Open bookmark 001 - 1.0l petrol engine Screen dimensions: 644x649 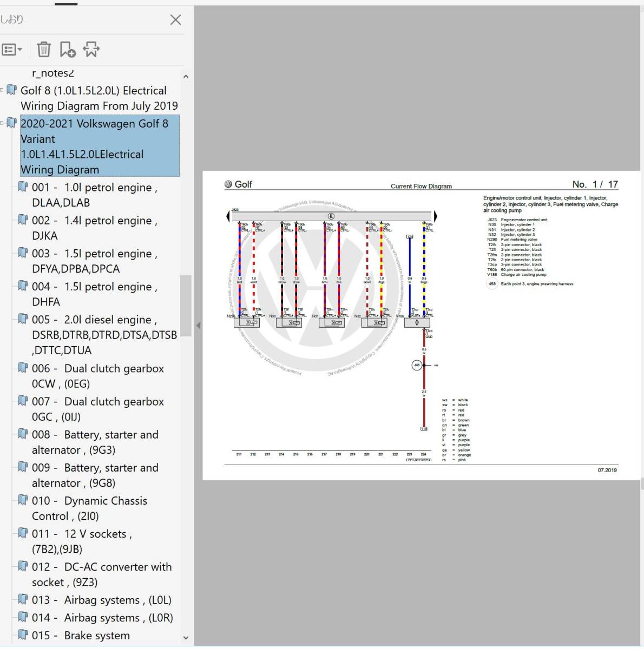point(95,195)
